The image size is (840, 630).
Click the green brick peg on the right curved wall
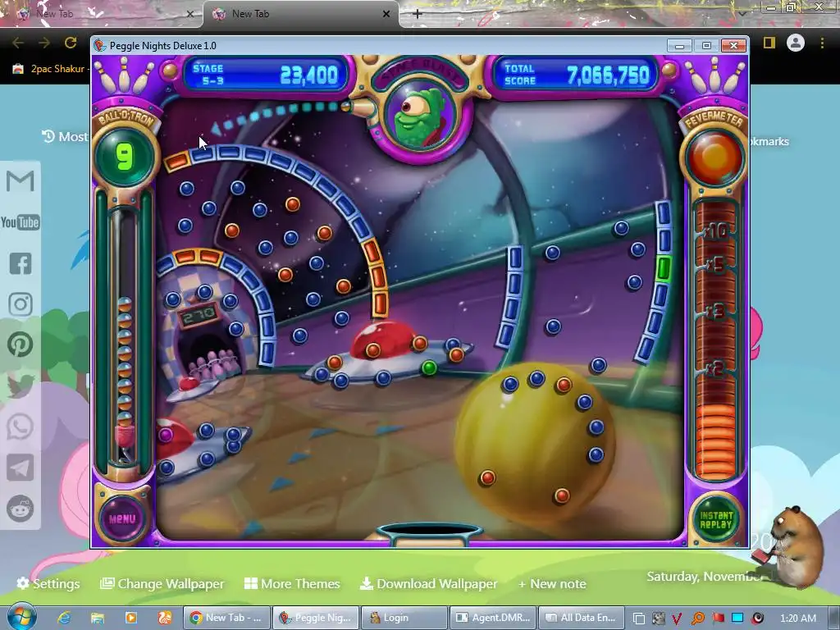(x=663, y=268)
